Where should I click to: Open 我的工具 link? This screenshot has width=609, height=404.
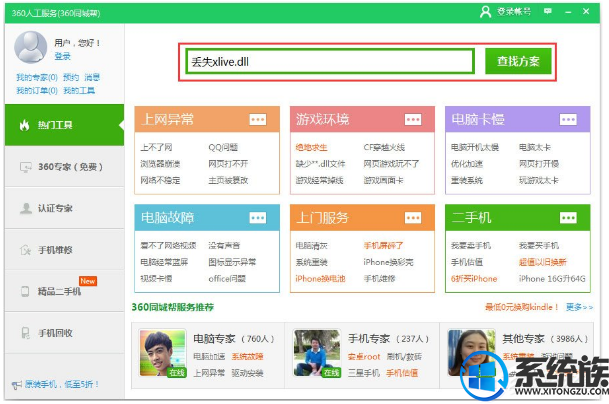coord(79,91)
